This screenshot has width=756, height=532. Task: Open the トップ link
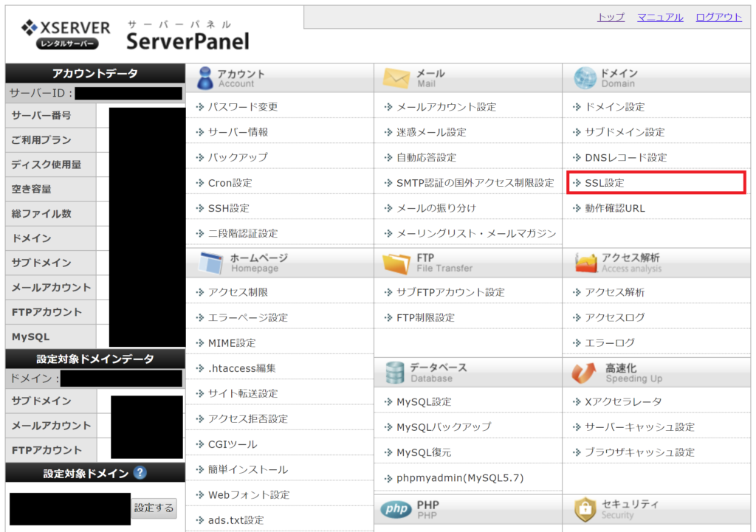pos(611,18)
